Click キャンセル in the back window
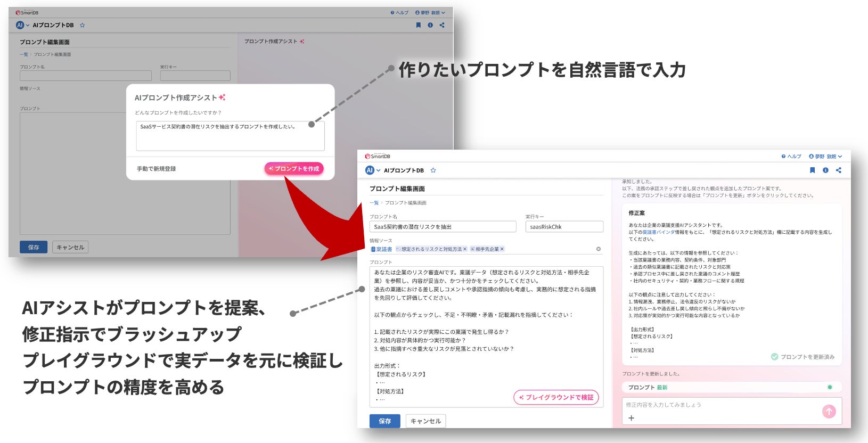Image resolution: width=868 pixels, height=443 pixels. coord(70,247)
